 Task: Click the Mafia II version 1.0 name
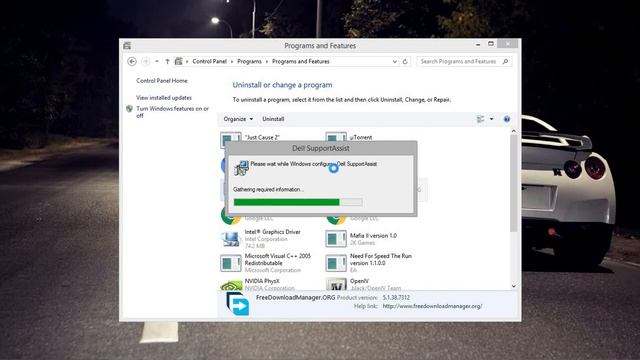pos(373,236)
